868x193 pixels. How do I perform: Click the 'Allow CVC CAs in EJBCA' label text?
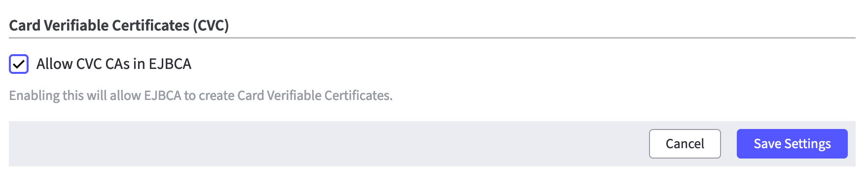(x=114, y=64)
